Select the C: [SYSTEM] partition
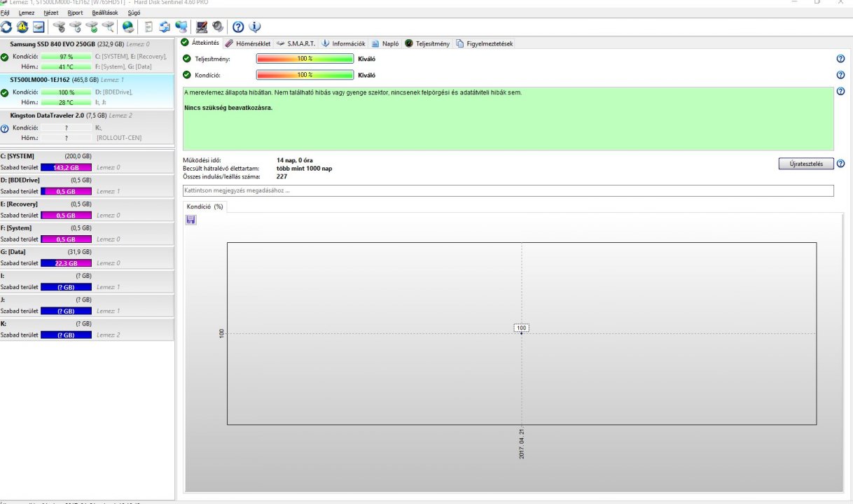853x504 pixels. [87, 162]
